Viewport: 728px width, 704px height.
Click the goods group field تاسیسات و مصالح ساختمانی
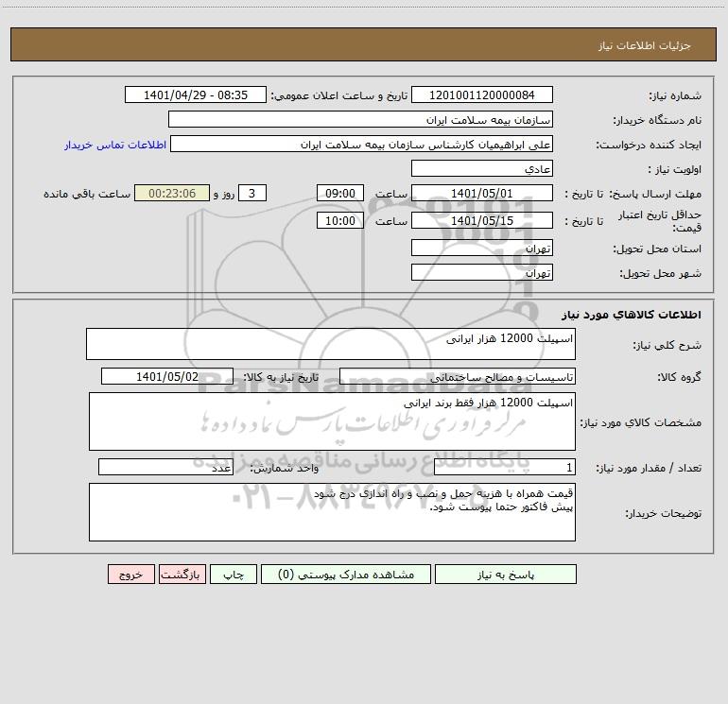pyautogui.click(x=458, y=376)
